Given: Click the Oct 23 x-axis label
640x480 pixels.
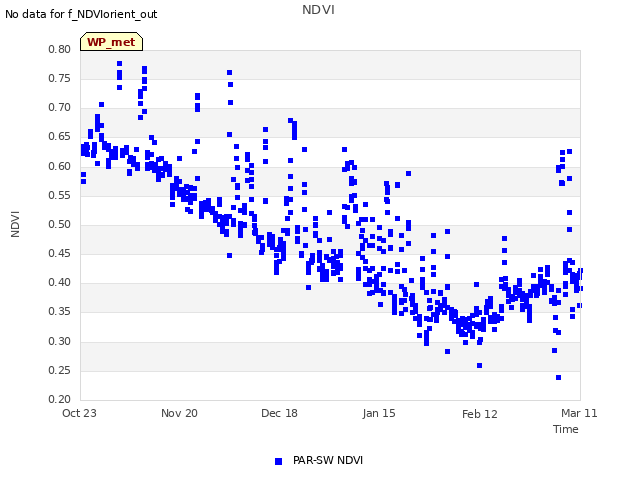Looking at the screenshot, I should (x=79, y=413).
